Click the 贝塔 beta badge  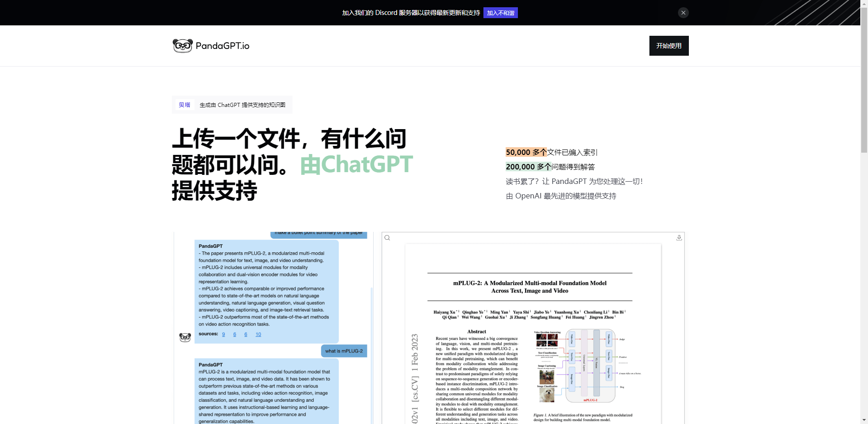point(185,105)
